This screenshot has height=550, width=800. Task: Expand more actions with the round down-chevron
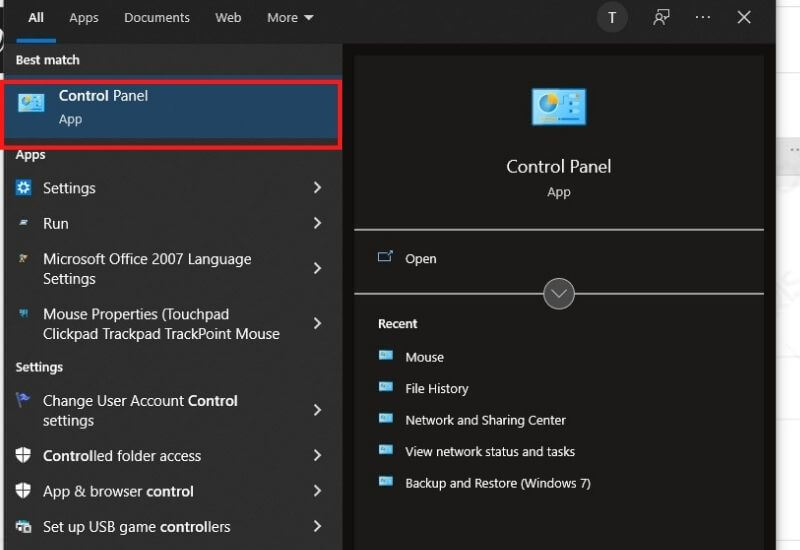(x=558, y=294)
